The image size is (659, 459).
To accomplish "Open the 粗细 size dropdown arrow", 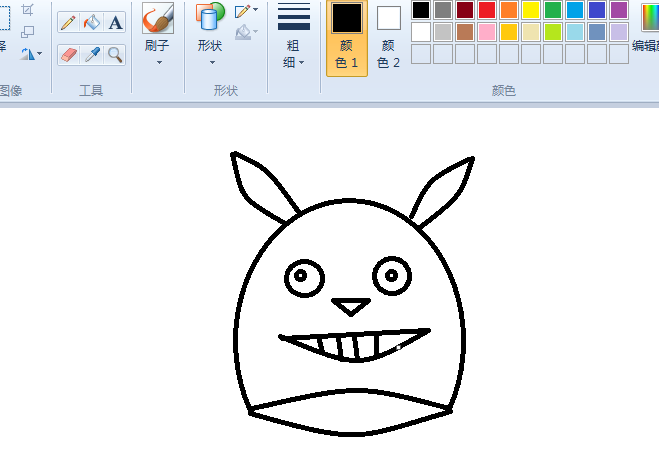I will [x=301, y=63].
